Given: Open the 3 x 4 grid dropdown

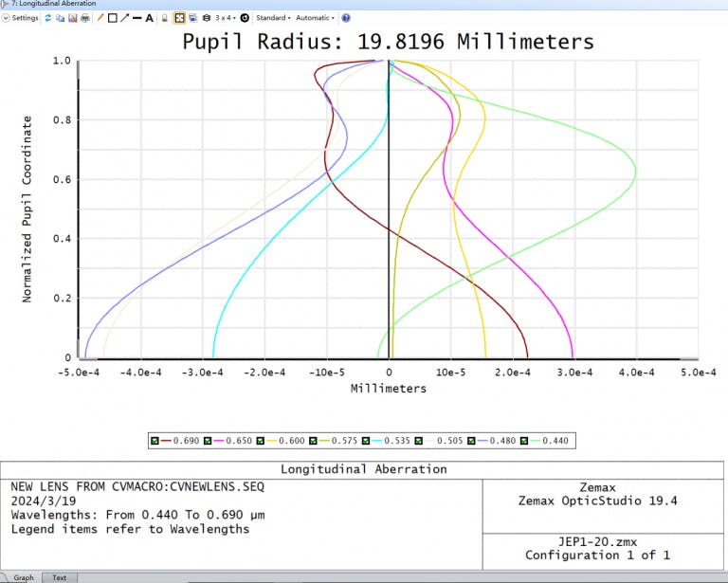Looking at the screenshot, I should click(226, 18).
